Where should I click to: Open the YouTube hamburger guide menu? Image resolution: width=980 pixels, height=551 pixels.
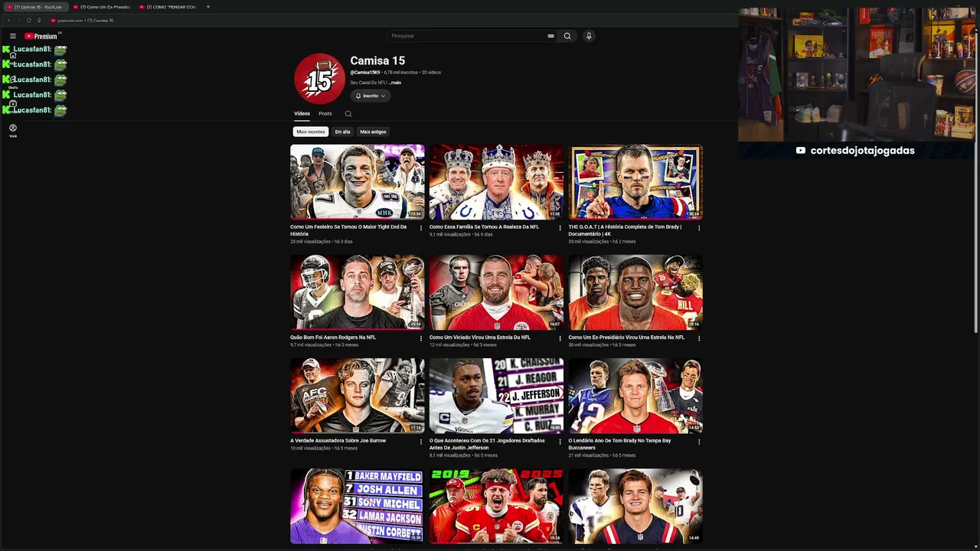pyautogui.click(x=13, y=36)
